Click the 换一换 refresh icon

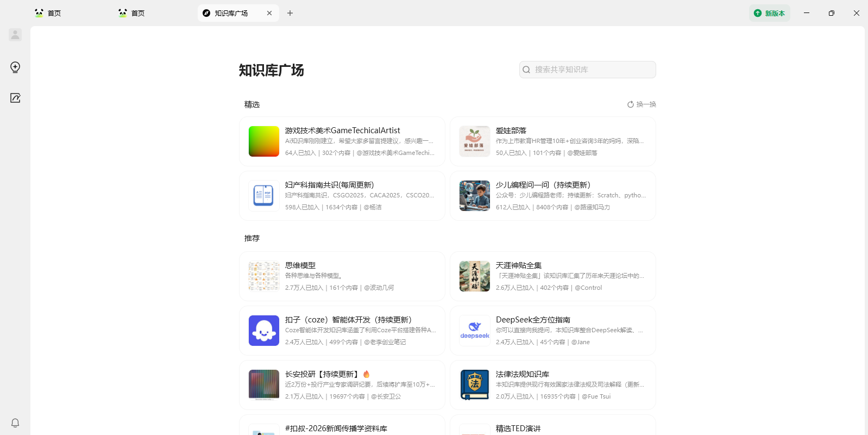click(x=631, y=104)
